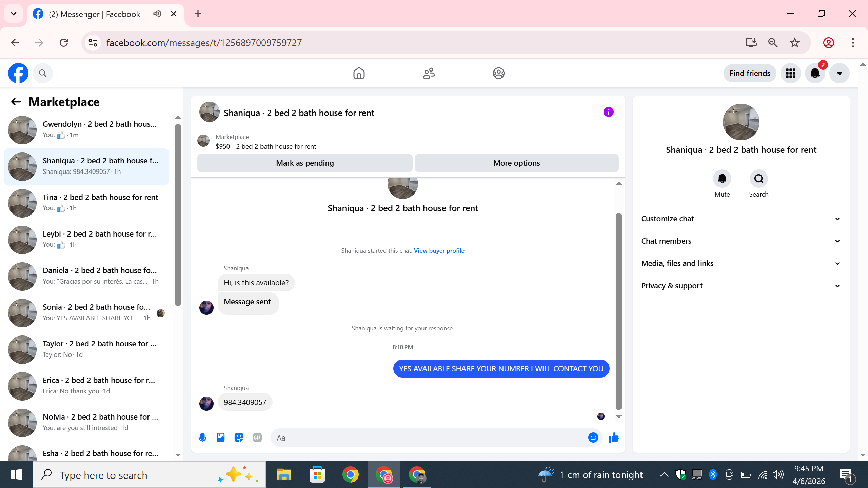868x488 pixels.
Task: Open Tina's conversation
Action: (86, 203)
